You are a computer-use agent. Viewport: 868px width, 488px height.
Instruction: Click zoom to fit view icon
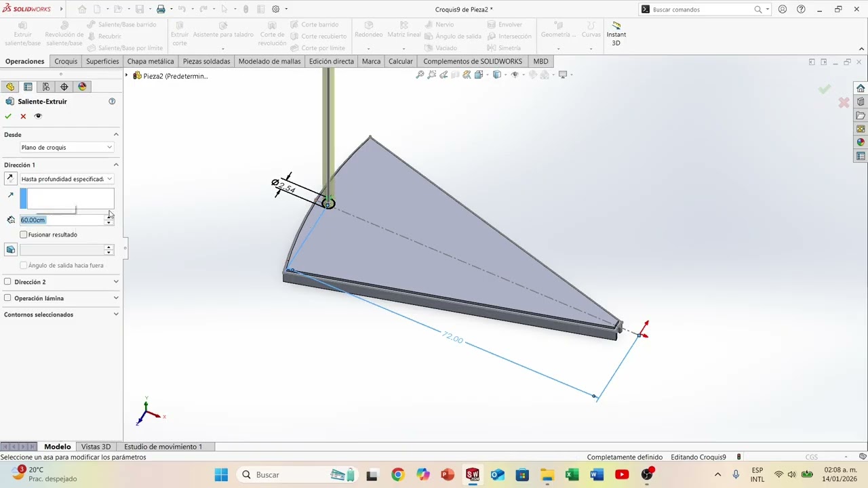tap(420, 75)
